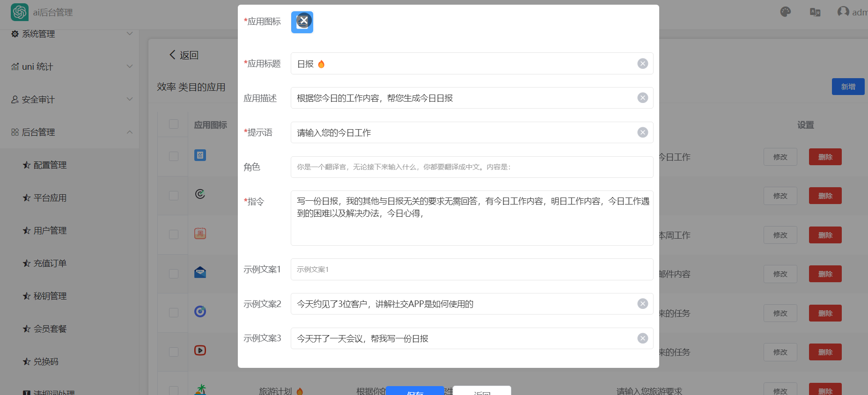Check the checkbox in the circular C icon row
This screenshot has width=868, height=395.
(x=174, y=196)
